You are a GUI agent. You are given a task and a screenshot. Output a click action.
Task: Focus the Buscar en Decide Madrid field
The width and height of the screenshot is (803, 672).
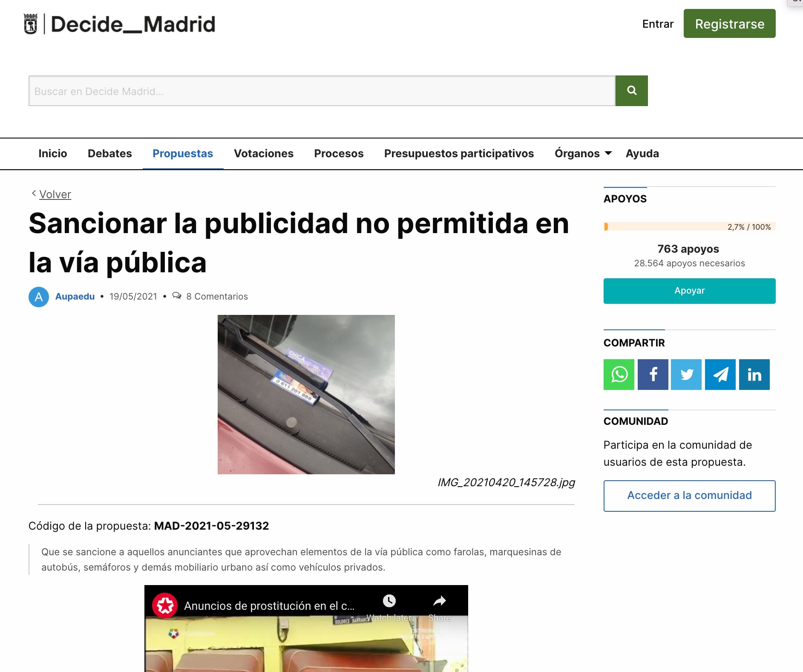pos(322,91)
